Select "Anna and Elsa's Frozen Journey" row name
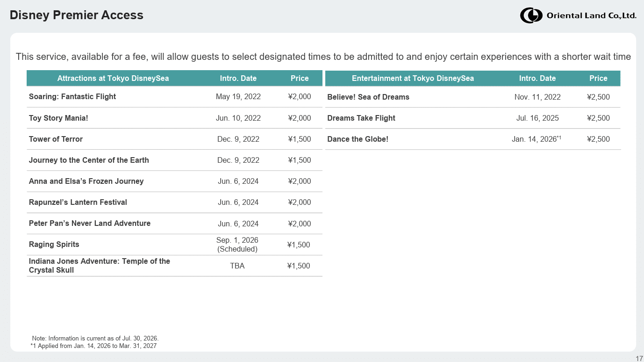644x362 pixels. [86, 181]
